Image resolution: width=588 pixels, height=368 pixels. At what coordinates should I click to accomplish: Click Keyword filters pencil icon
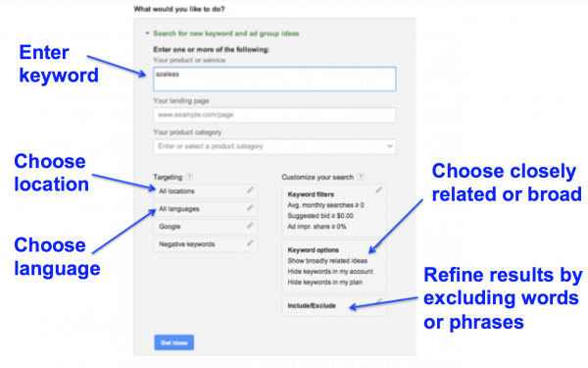(x=379, y=190)
